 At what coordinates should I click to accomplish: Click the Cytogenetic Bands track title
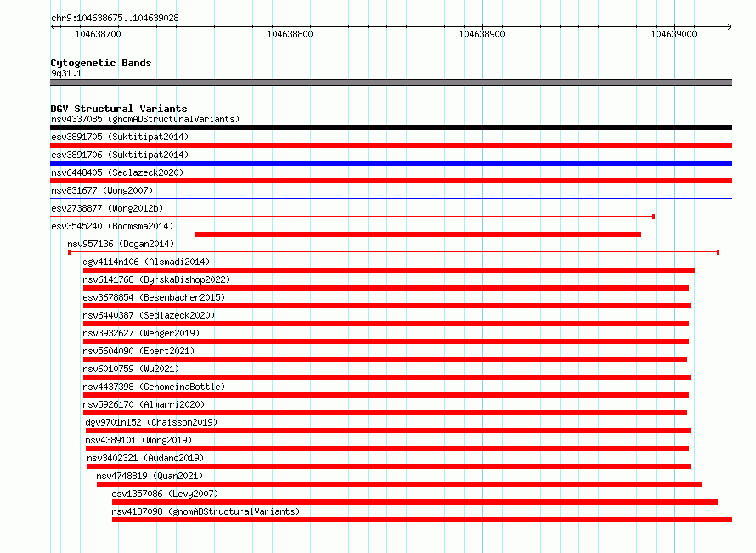[x=101, y=63]
